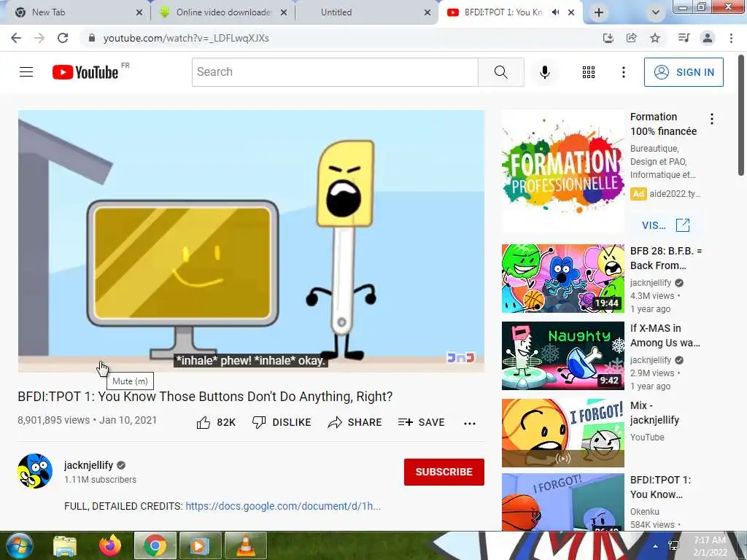Open the Chrome three-dot menu
The image size is (747, 560).
click(731, 38)
